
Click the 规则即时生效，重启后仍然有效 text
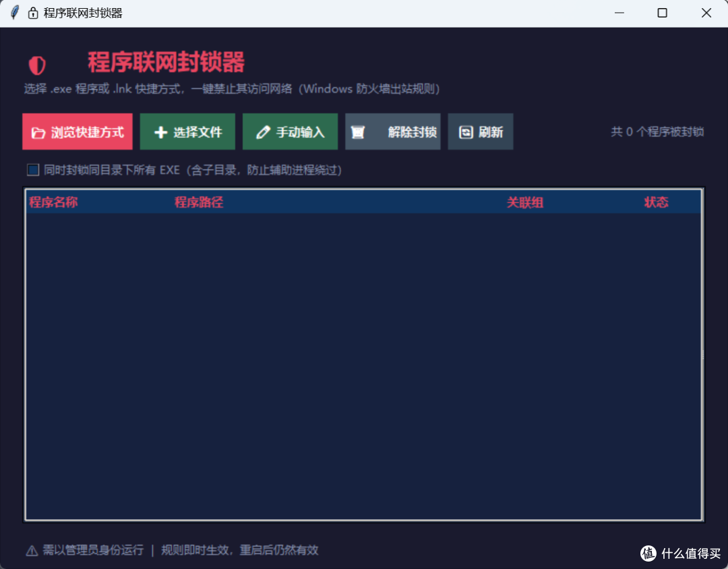(240, 550)
